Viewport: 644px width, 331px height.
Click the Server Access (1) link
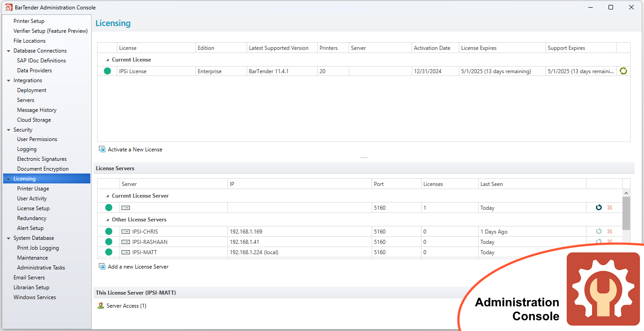click(126, 306)
